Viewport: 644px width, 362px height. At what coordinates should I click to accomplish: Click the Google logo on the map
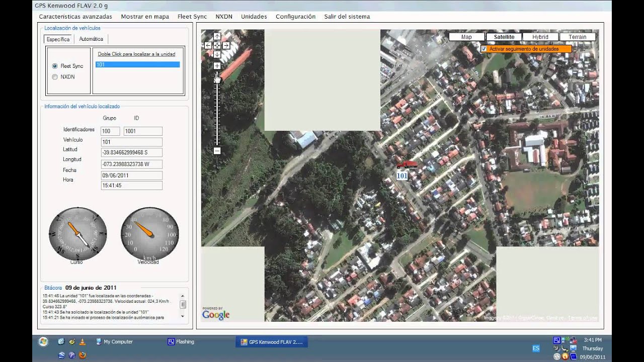tap(216, 315)
